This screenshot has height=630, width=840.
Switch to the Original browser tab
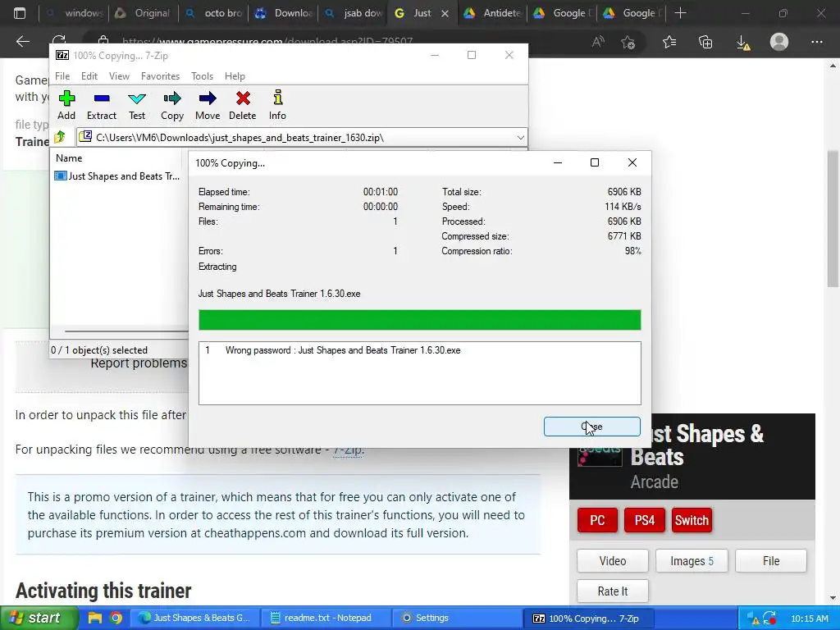click(144, 13)
